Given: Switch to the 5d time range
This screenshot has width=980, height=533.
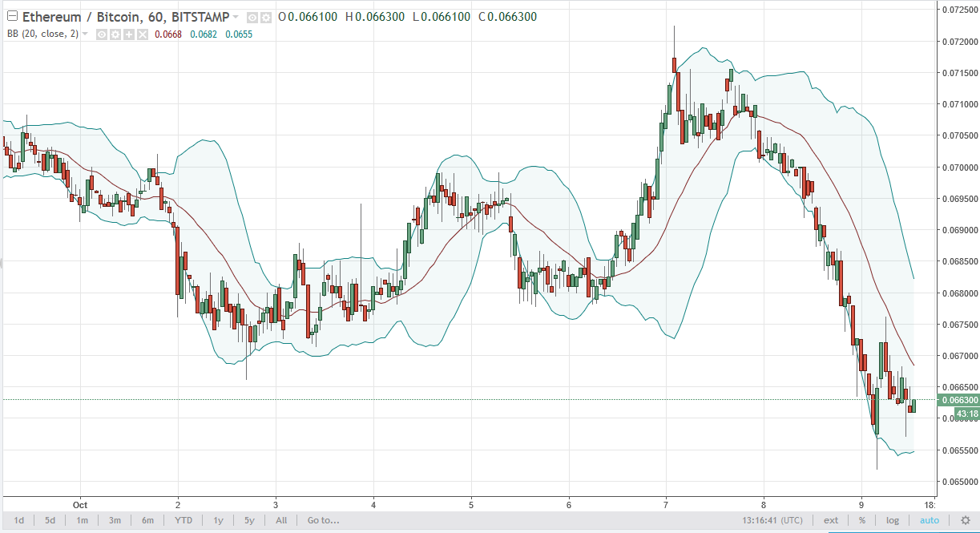Looking at the screenshot, I should point(50,520).
